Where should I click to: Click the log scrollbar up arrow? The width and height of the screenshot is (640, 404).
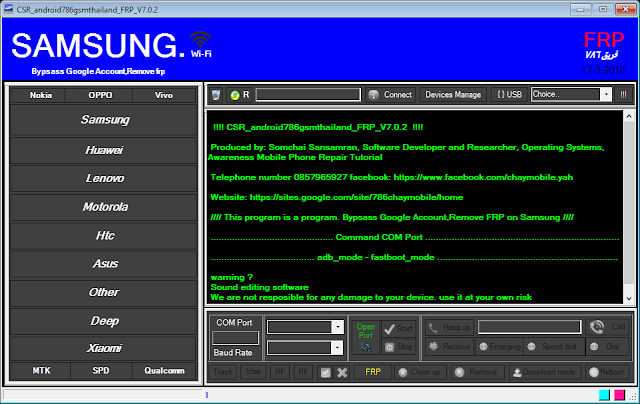pos(629,116)
